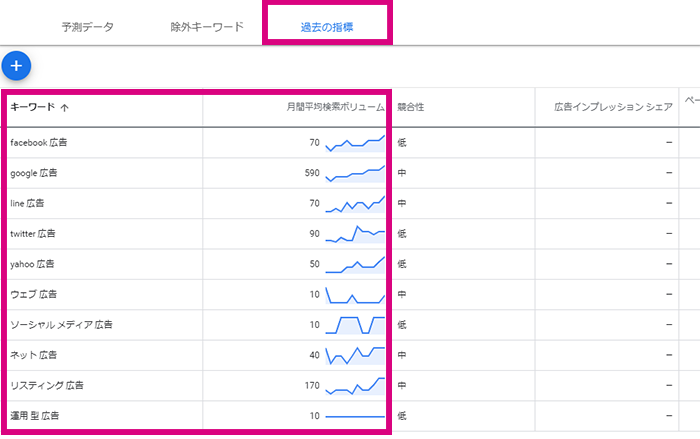Switch to the 除外キーワード tab
700x439 pixels.
[207, 27]
